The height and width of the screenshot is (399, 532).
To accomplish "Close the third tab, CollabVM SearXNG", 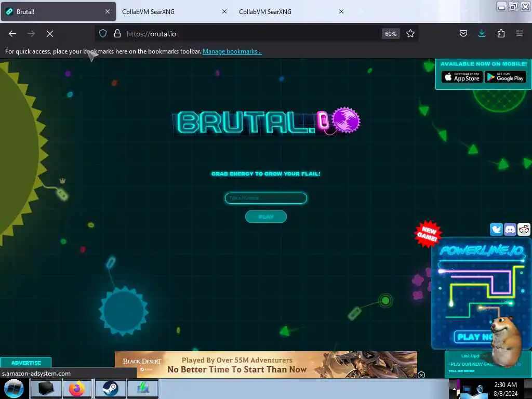I will coord(341,11).
